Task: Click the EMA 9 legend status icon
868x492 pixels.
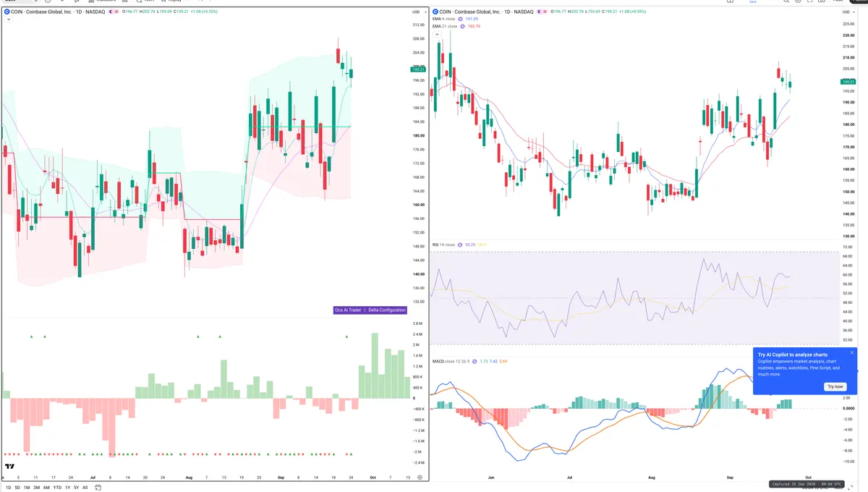Action: click(460, 19)
